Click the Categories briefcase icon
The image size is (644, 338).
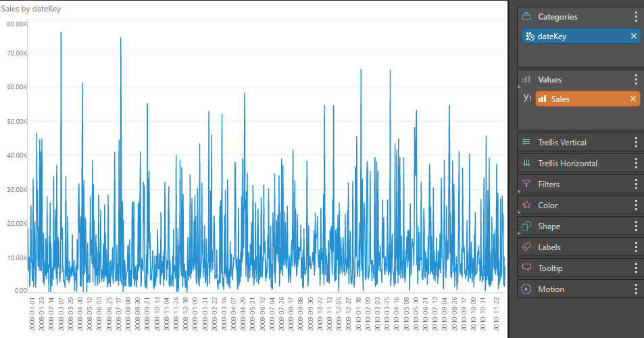tap(526, 17)
